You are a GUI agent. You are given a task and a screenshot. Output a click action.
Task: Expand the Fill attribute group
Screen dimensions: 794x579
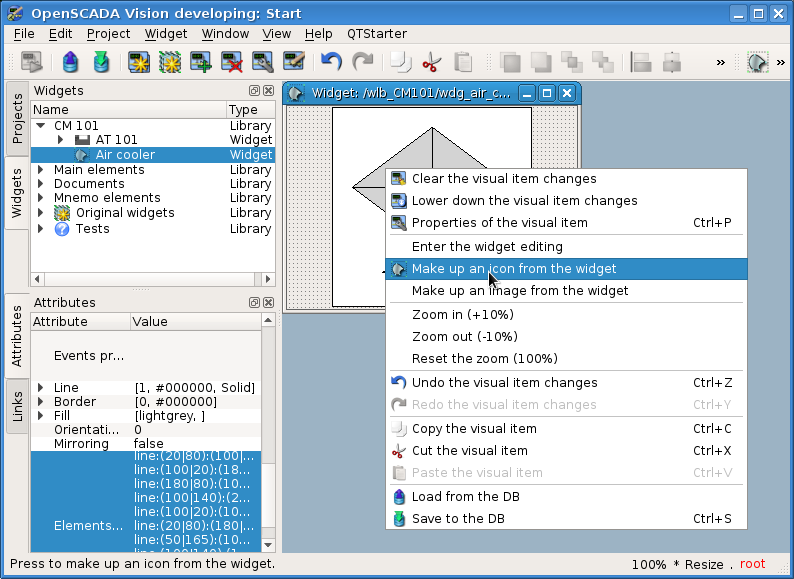pyautogui.click(x=41, y=416)
